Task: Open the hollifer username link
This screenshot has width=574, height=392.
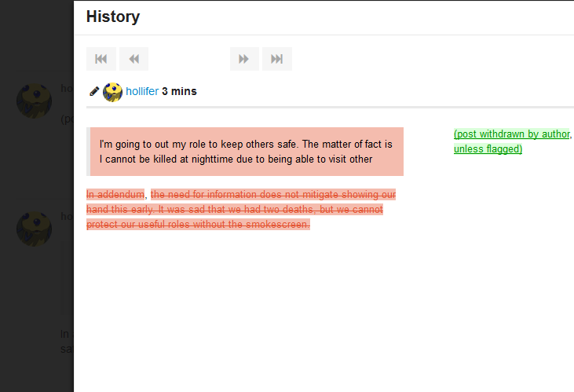Action: 142,92
